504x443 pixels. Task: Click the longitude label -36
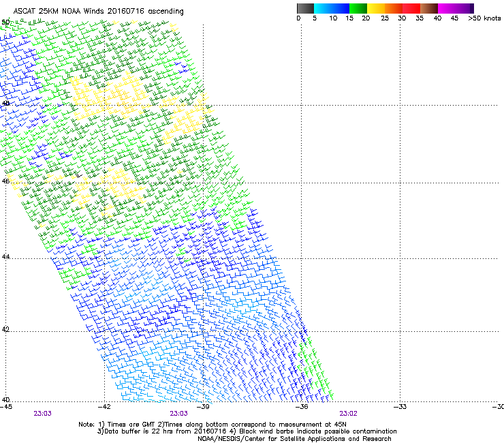301,407
